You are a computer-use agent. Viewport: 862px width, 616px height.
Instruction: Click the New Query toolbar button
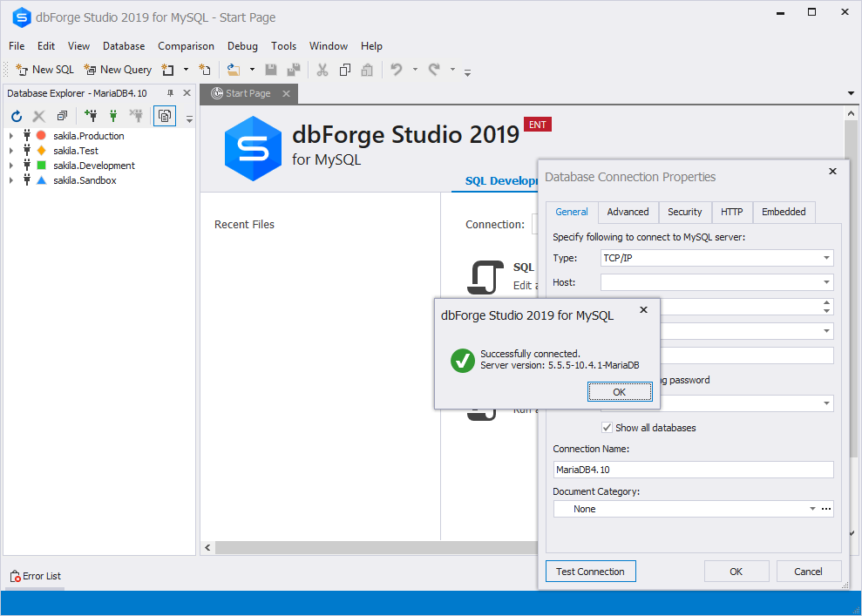tap(118, 70)
